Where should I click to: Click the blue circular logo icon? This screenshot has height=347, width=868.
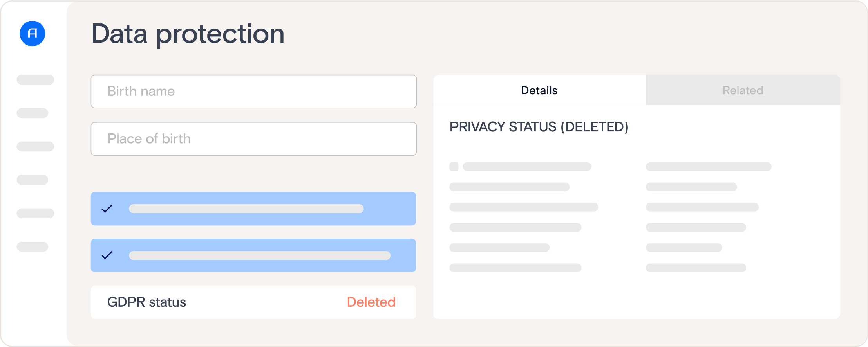[x=33, y=33]
